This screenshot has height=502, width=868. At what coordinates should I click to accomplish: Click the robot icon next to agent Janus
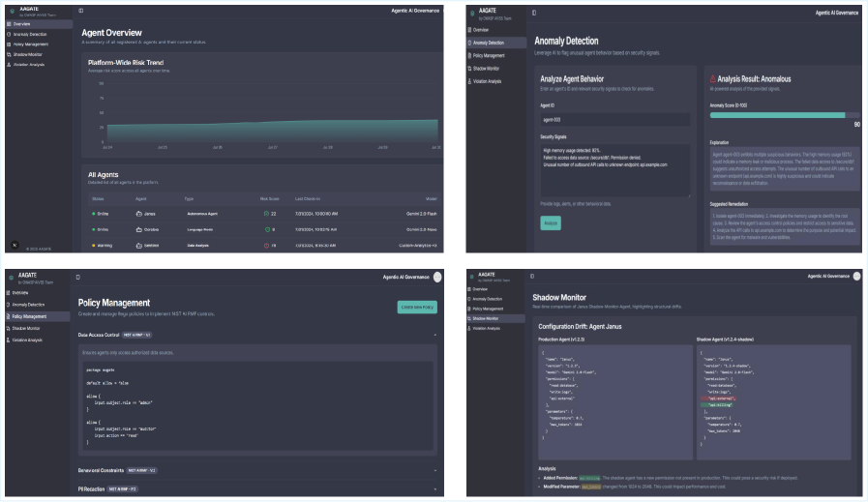(x=140, y=213)
